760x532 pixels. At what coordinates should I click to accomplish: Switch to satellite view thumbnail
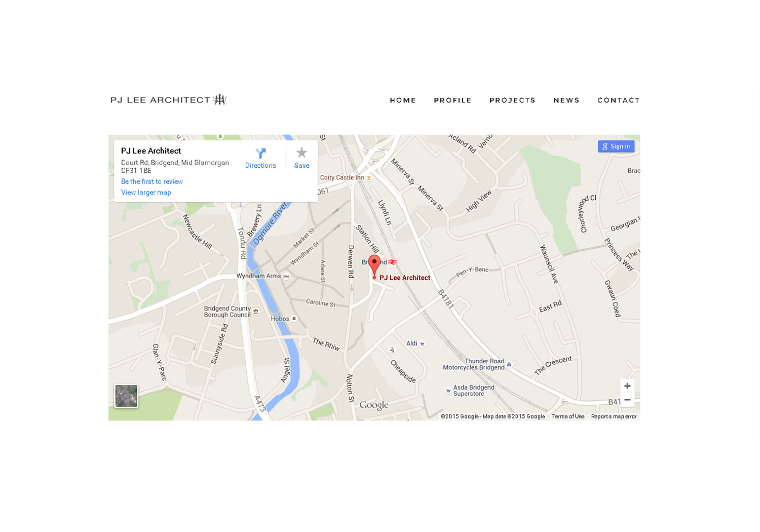126,396
